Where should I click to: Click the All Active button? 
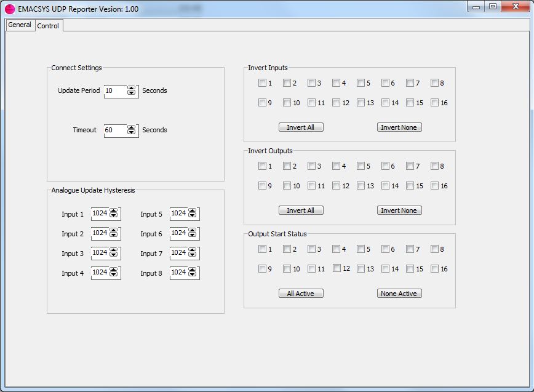click(x=301, y=294)
